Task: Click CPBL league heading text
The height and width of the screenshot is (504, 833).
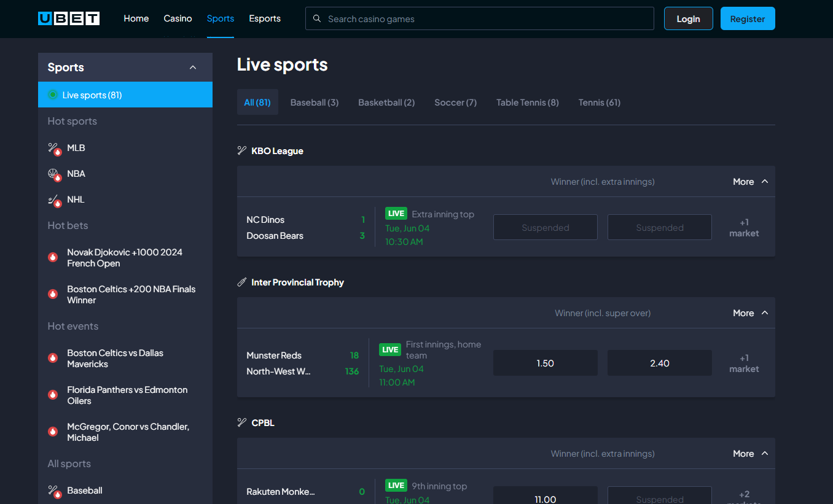Action: point(263,423)
